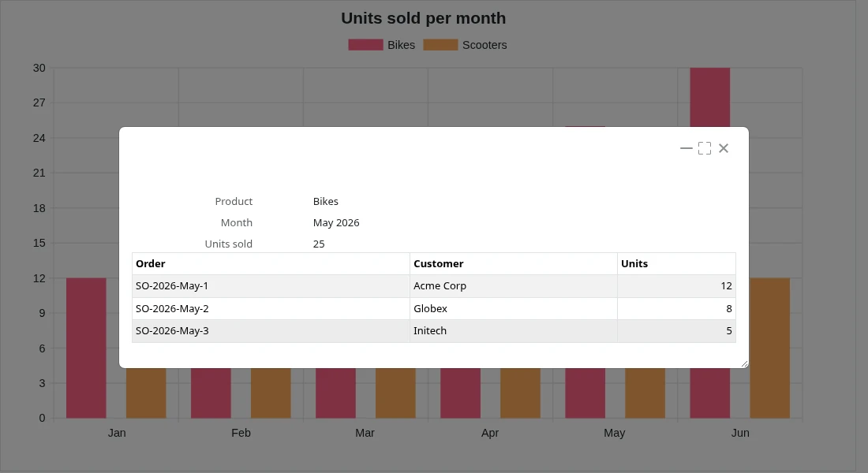Select order row SO-2026-May-3
This screenshot has height=473, width=868.
tap(434, 331)
